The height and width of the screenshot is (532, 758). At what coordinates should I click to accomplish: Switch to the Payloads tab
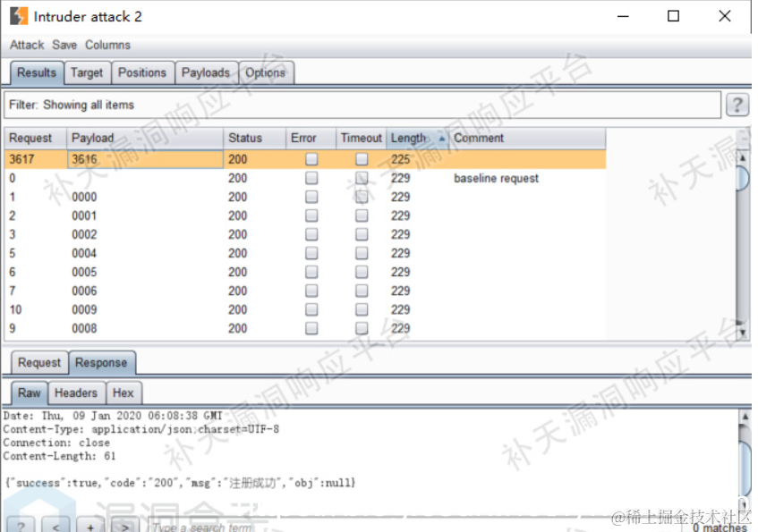pyautogui.click(x=206, y=72)
